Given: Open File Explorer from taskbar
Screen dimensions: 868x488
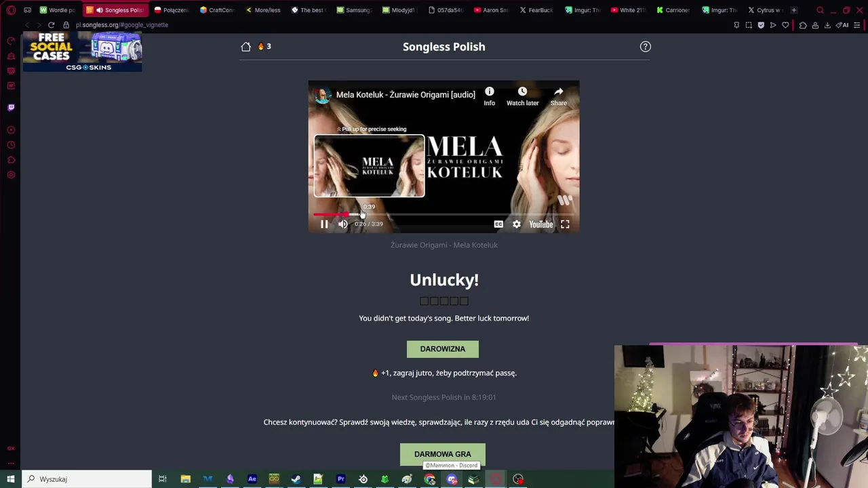Looking at the screenshot, I should (185, 479).
